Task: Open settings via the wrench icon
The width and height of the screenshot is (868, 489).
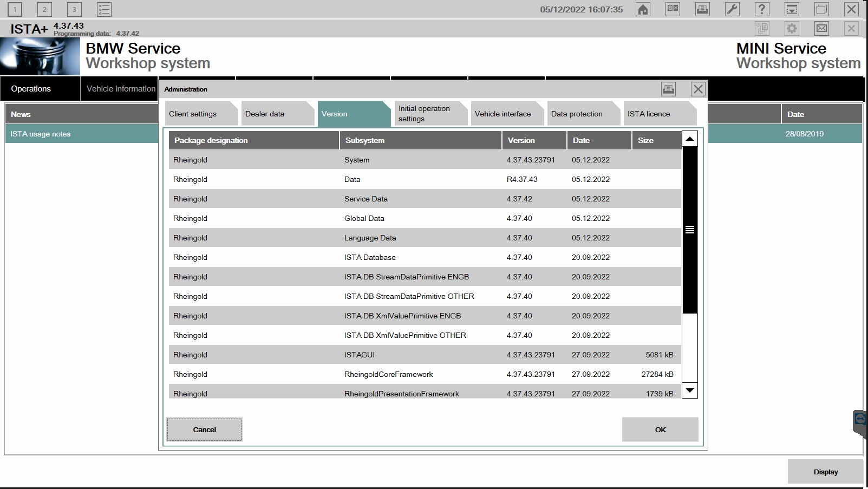Action: tap(732, 9)
